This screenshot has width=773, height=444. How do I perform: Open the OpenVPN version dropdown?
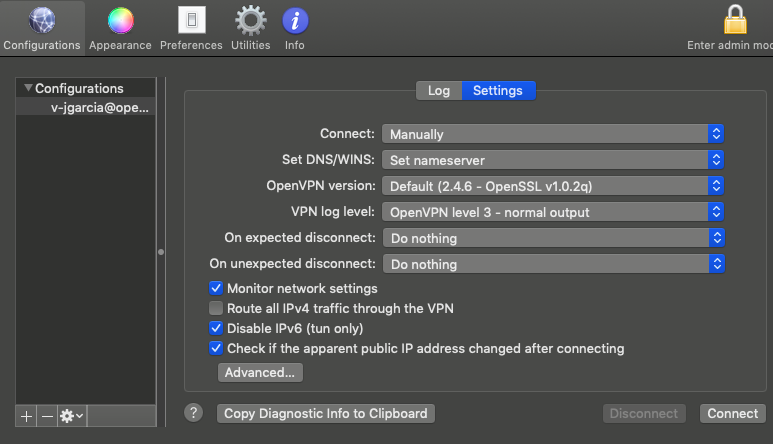(x=553, y=186)
